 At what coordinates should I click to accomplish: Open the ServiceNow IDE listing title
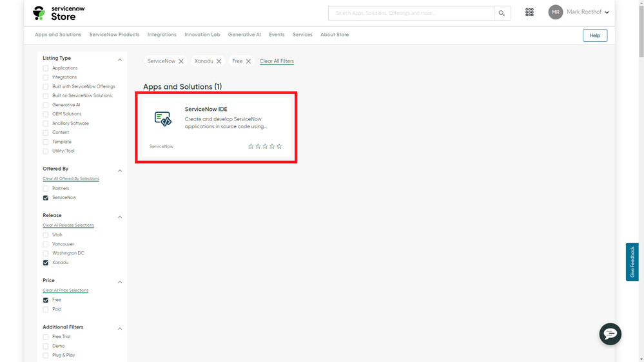pos(206,109)
